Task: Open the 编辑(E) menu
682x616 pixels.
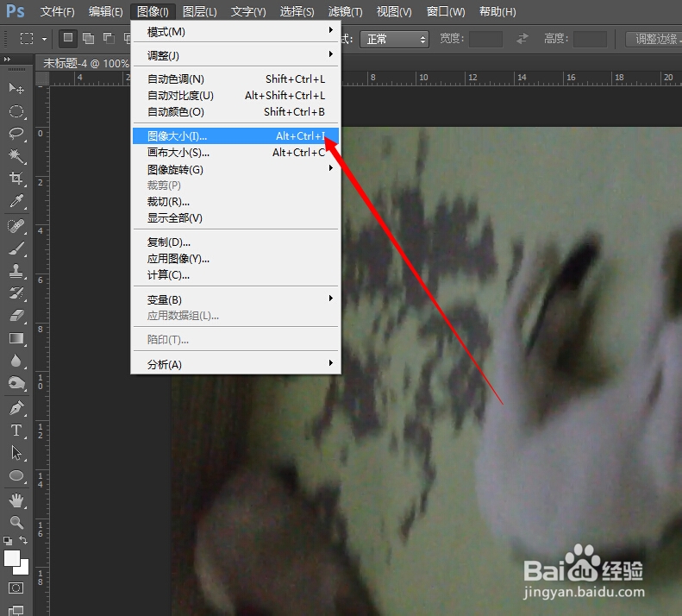Action: click(x=106, y=12)
